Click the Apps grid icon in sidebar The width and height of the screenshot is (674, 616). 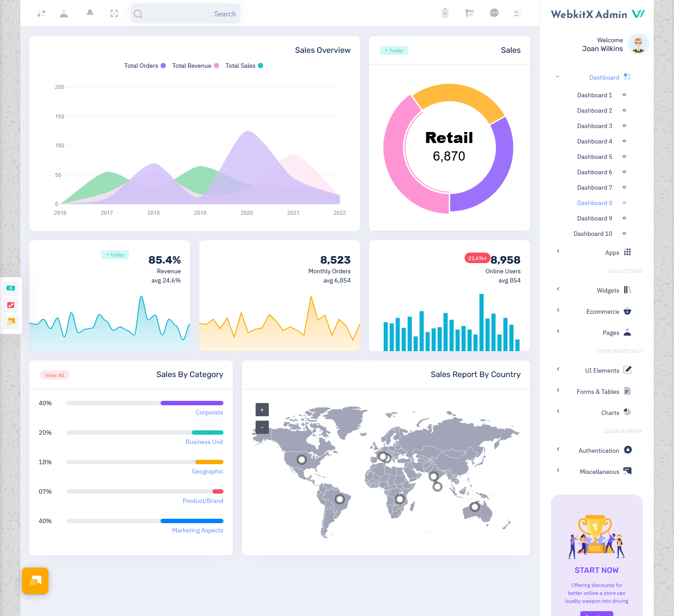tap(627, 252)
